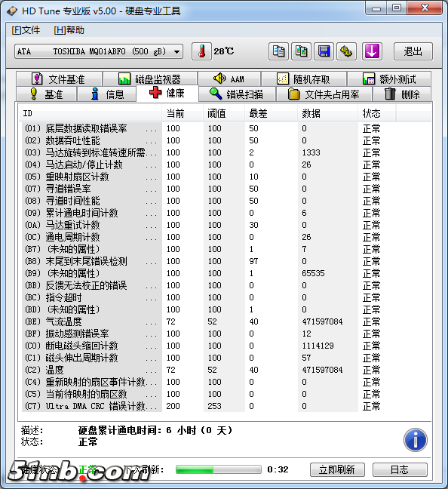Viewport: 448px width, 489px height.
Task: Sort by the 当前 column header
Action: 183,113
